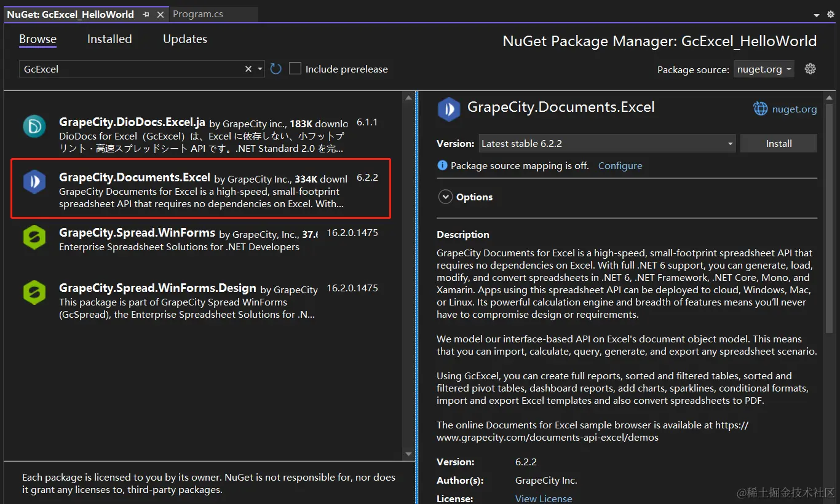Pin the NuGet GcExcel_HelloWorld tab
This screenshot has width=840, height=504.
(x=146, y=14)
